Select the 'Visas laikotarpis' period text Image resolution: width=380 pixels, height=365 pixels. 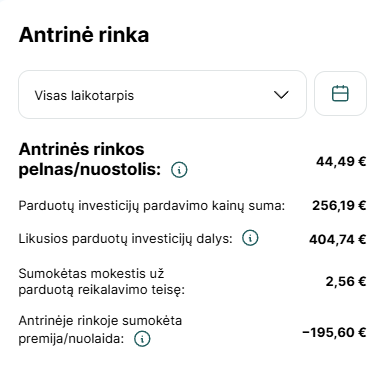click(84, 96)
